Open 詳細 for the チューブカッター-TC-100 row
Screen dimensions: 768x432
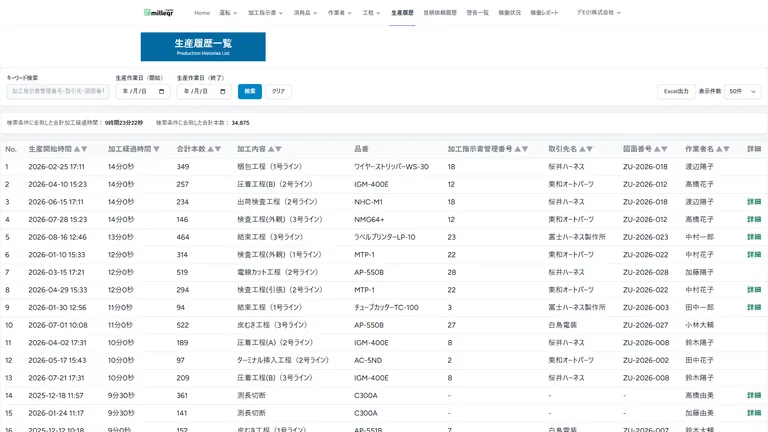pyautogui.click(x=754, y=308)
